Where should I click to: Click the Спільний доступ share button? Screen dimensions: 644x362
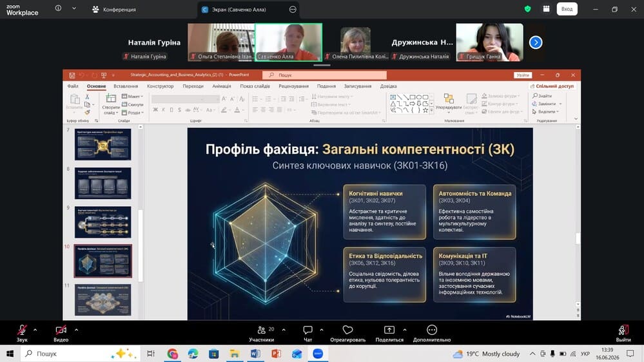click(552, 86)
